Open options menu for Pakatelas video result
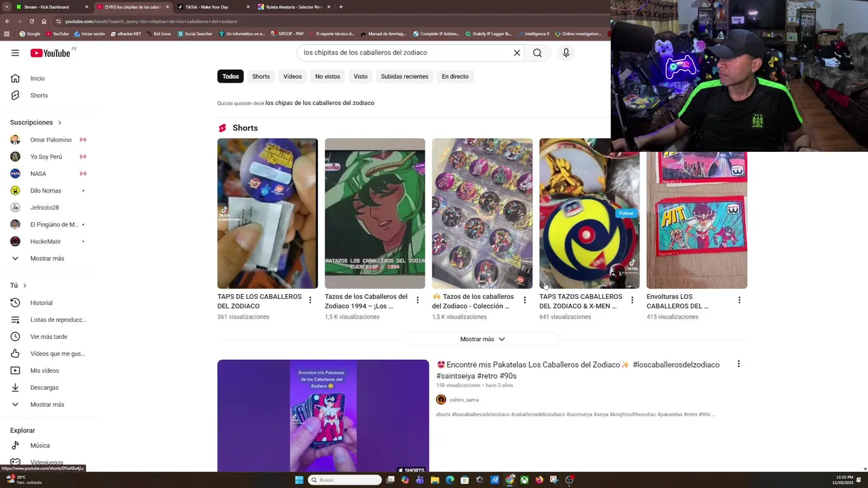The image size is (868, 488). coord(738,364)
